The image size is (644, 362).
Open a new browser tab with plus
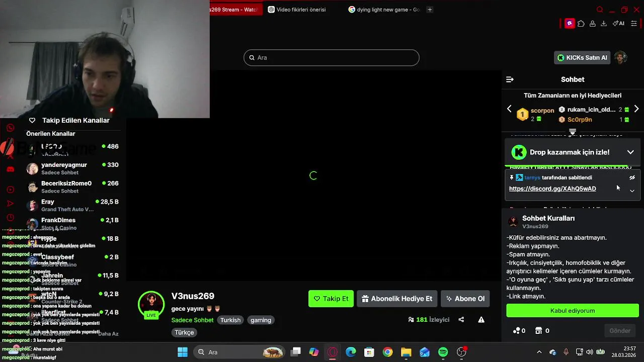pyautogui.click(x=430, y=10)
